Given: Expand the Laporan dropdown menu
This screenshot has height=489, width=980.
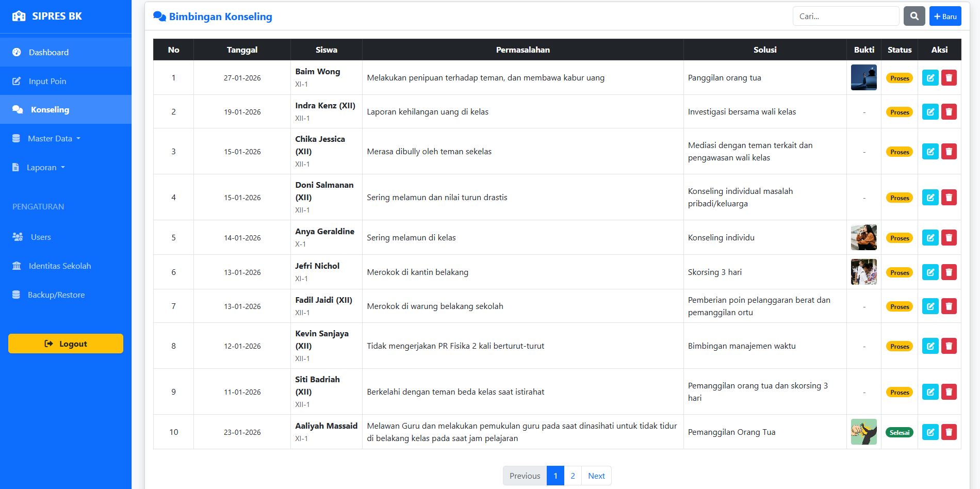Looking at the screenshot, I should tap(45, 167).
